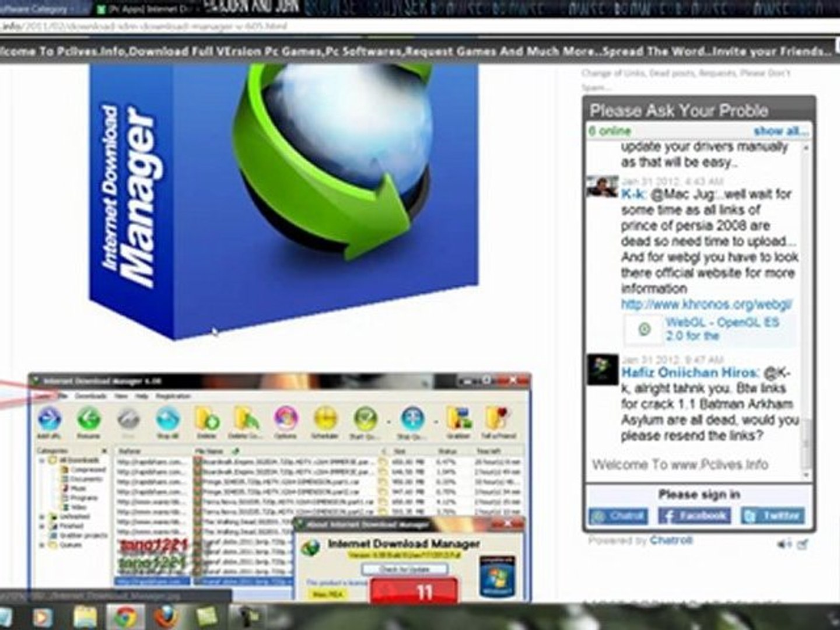Follow the Chatroll link under the chat box
The width and height of the screenshot is (840, 630).
[671, 540]
